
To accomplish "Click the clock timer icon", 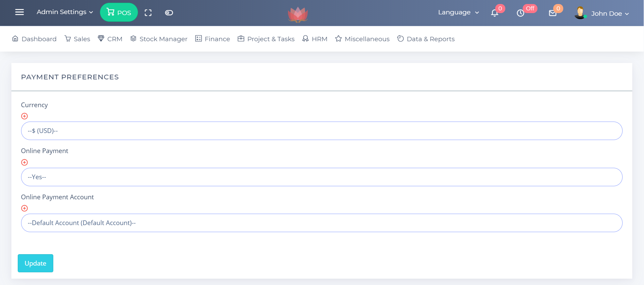I will click(520, 13).
